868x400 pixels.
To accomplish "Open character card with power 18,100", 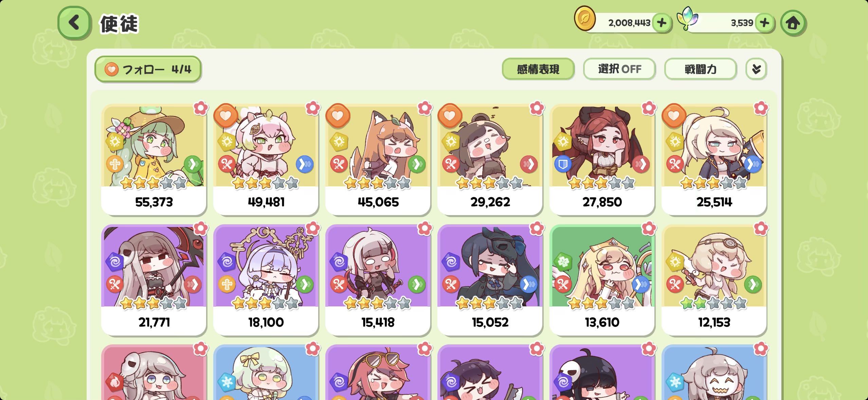I will point(266,280).
